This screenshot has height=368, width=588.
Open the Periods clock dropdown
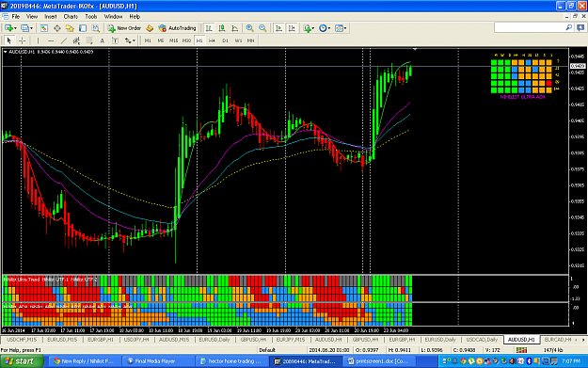[325, 28]
